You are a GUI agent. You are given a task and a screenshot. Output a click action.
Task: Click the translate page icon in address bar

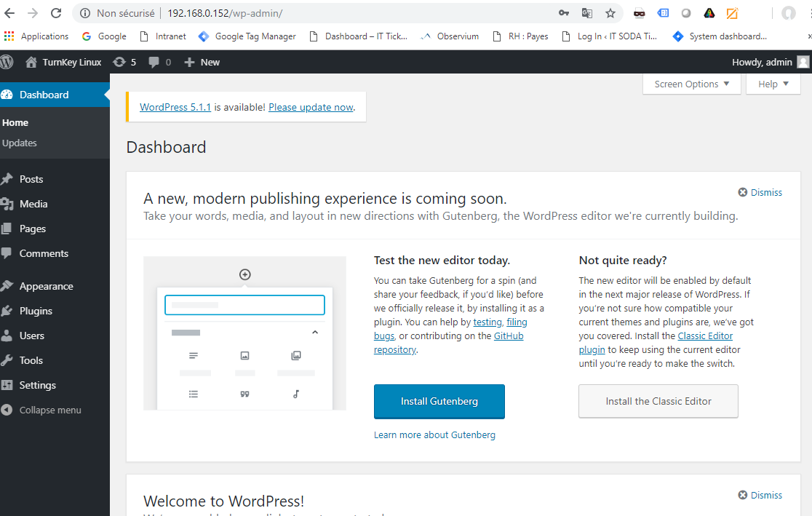[586, 13]
